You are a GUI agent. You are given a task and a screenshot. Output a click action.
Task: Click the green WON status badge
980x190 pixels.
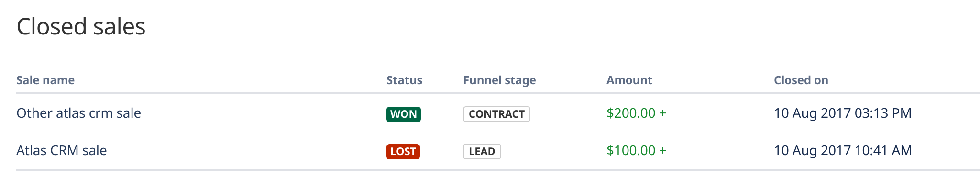(403, 114)
